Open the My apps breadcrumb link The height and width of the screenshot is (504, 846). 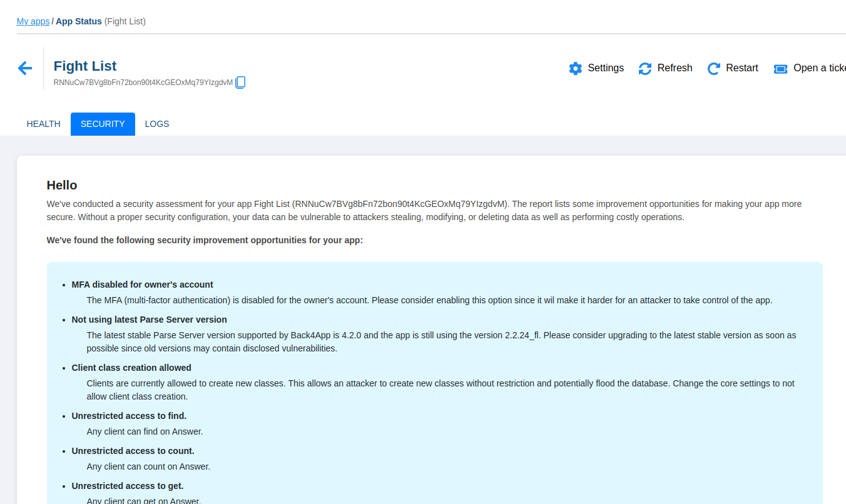(x=33, y=21)
